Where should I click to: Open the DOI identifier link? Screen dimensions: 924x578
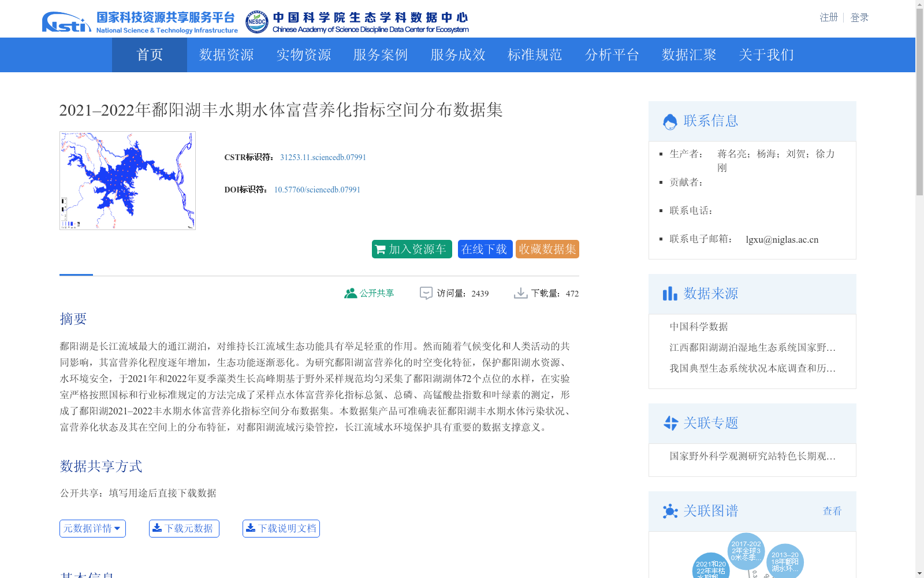click(317, 190)
